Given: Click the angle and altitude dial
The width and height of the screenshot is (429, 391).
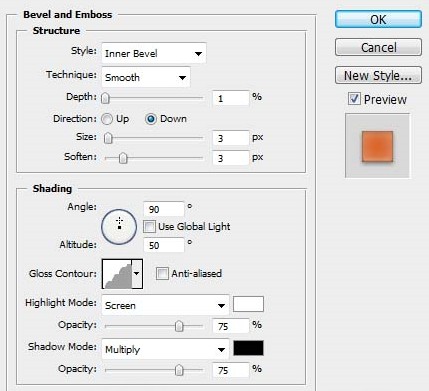Looking at the screenshot, I should point(119,227).
